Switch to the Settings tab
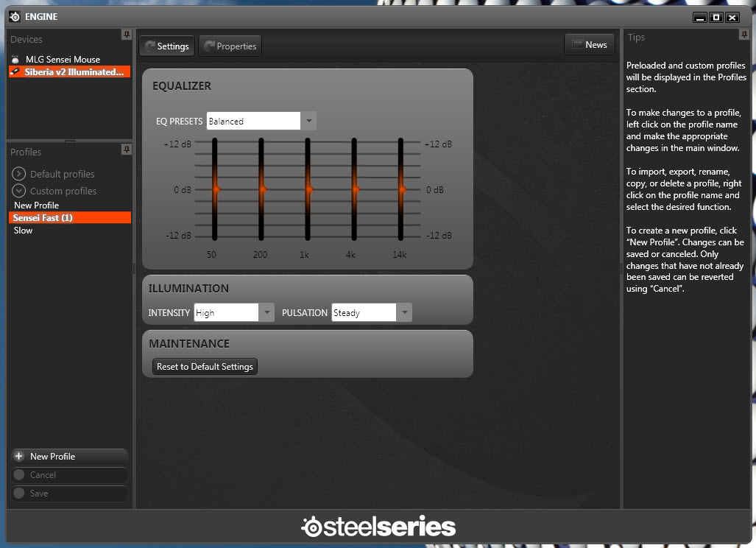 pos(167,46)
